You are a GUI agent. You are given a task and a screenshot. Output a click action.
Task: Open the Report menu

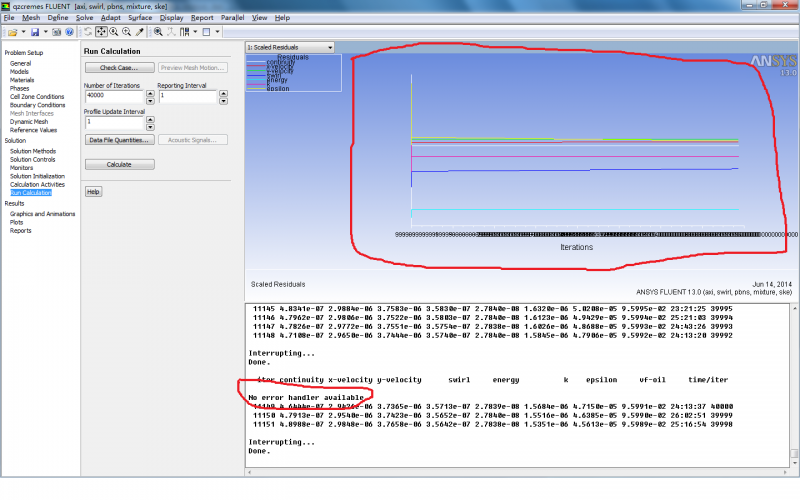(202, 17)
